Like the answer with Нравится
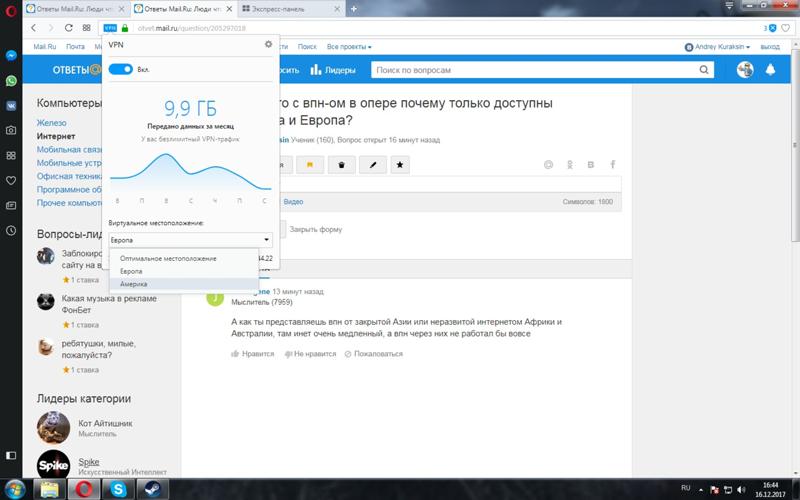Viewport: 800px width, 500px height. pos(253,354)
